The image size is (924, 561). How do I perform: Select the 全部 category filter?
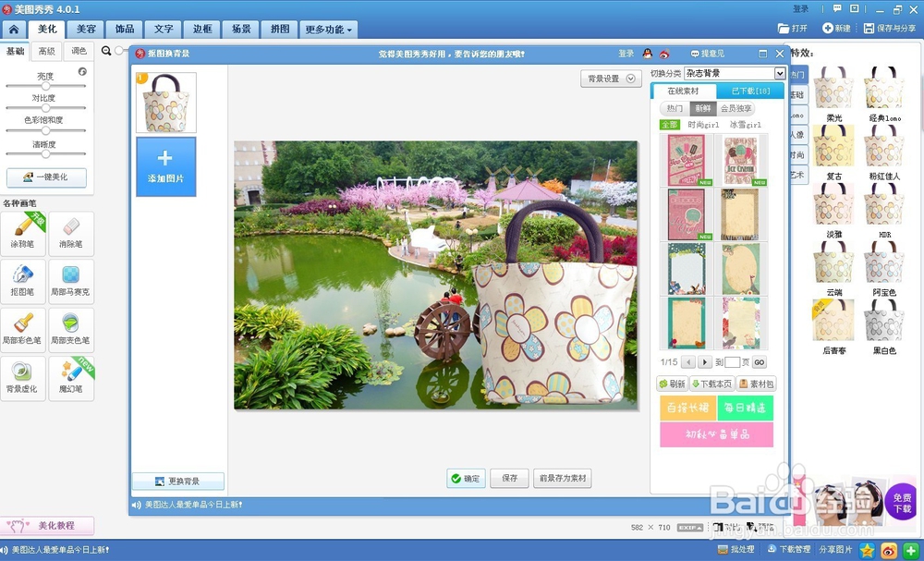(669, 125)
